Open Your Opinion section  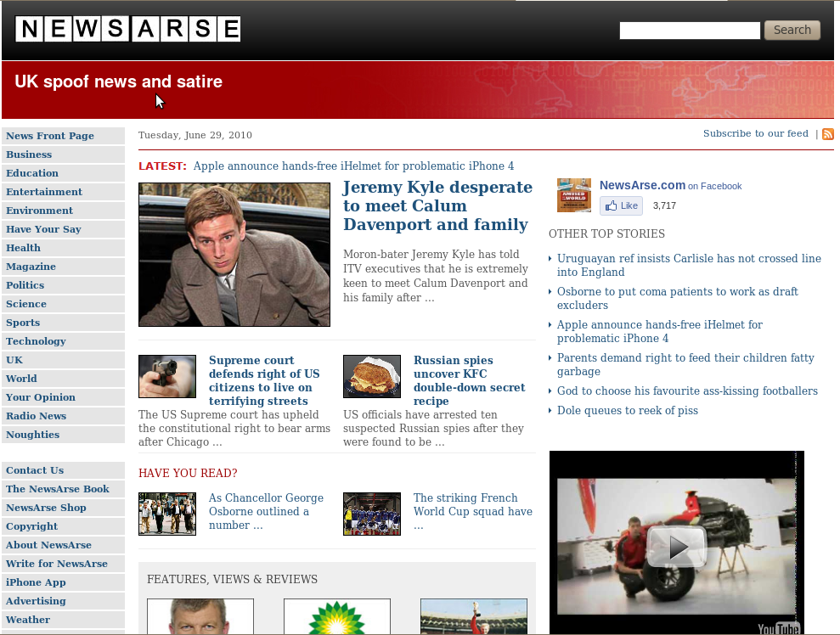(63, 398)
